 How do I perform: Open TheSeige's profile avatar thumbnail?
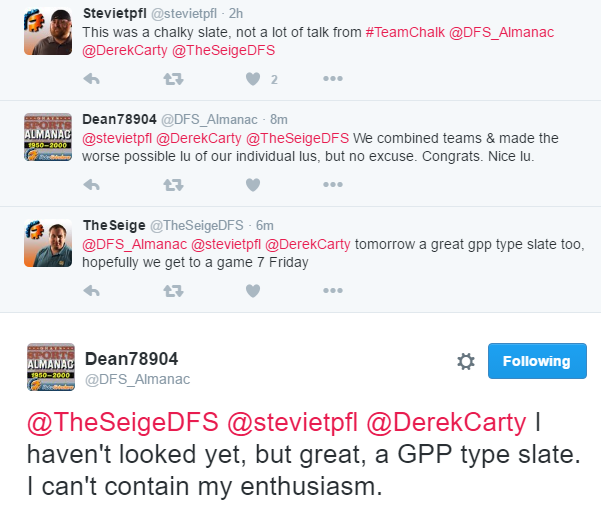point(48,243)
